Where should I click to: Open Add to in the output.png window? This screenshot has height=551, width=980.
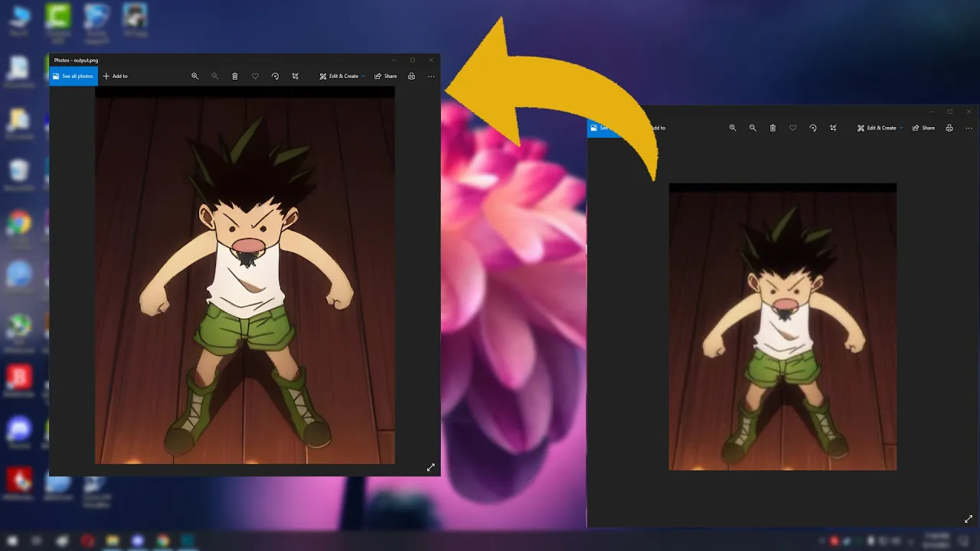click(116, 77)
